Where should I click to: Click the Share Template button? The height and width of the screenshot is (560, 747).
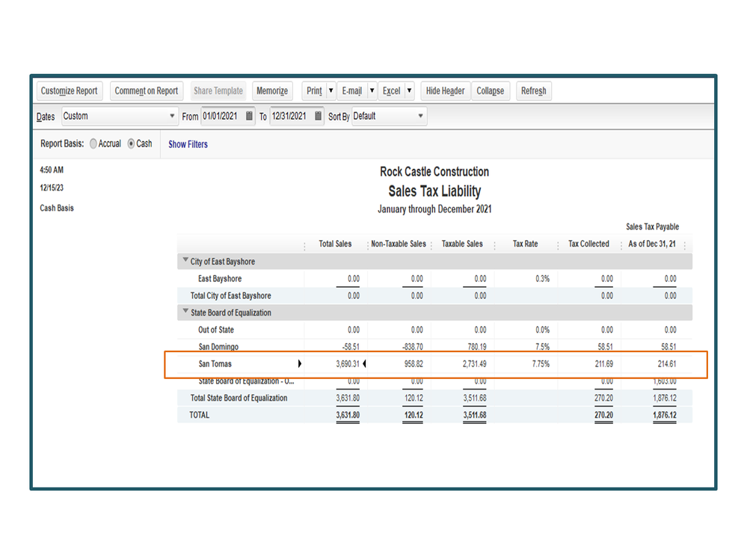coord(218,91)
